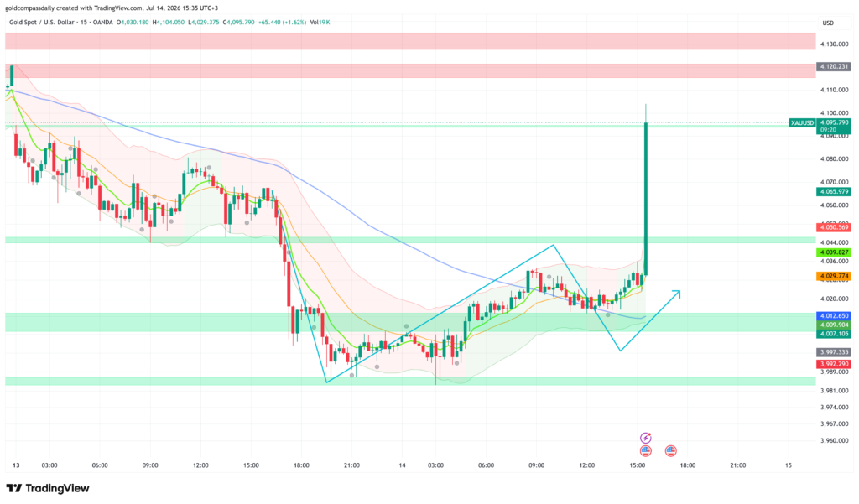Image resolution: width=859 pixels, height=504 pixels.
Task: Click the close value C4,095.790 in the legend
Action: click(x=238, y=23)
